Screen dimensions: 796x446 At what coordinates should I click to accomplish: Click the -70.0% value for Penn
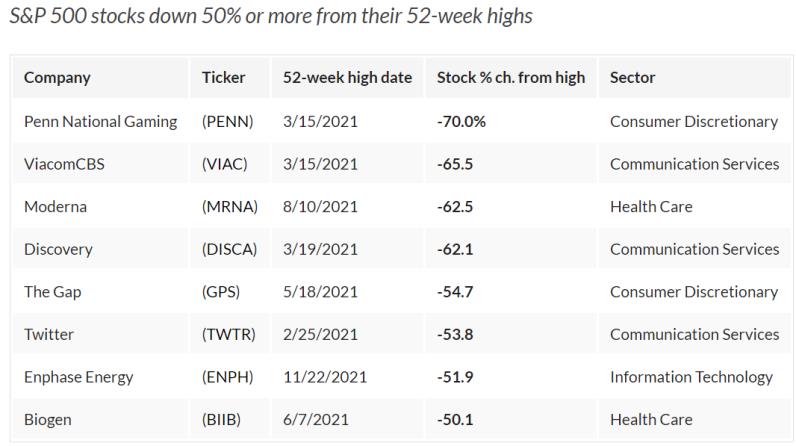[461, 121]
